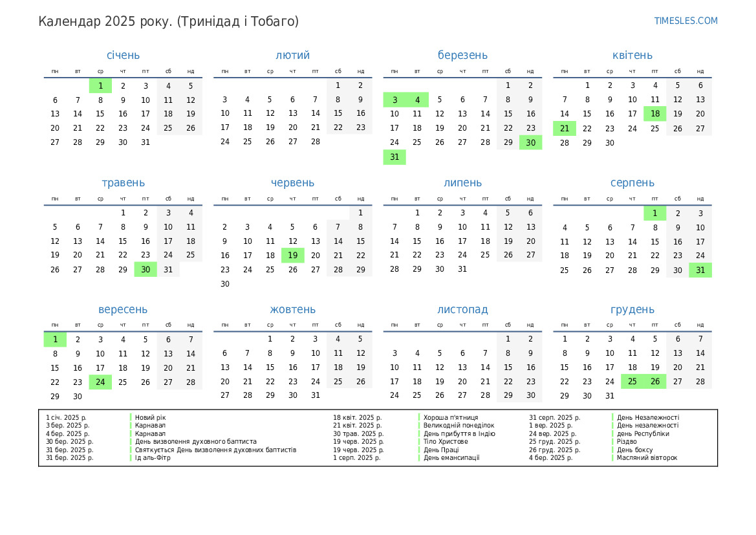This screenshot has width=756, height=535.
Task: Select highlighted 1 in січень
Action: click(x=100, y=86)
